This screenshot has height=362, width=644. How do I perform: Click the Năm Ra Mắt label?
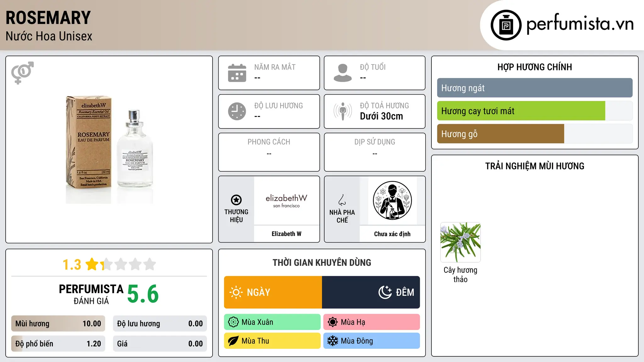click(x=275, y=67)
